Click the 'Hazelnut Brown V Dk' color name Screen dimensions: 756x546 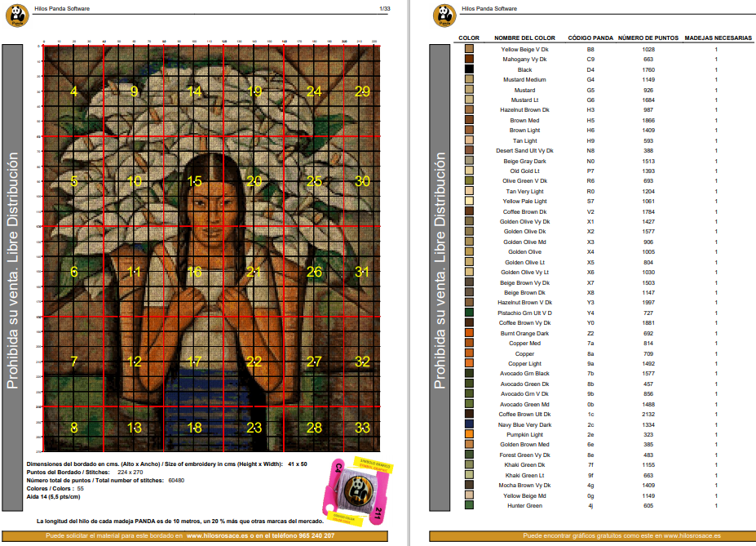coord(524,303)
